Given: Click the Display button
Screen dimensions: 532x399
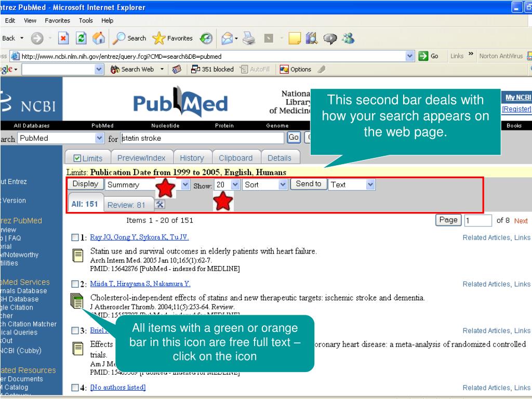Looking at the screenshot, I should [86, 184].
